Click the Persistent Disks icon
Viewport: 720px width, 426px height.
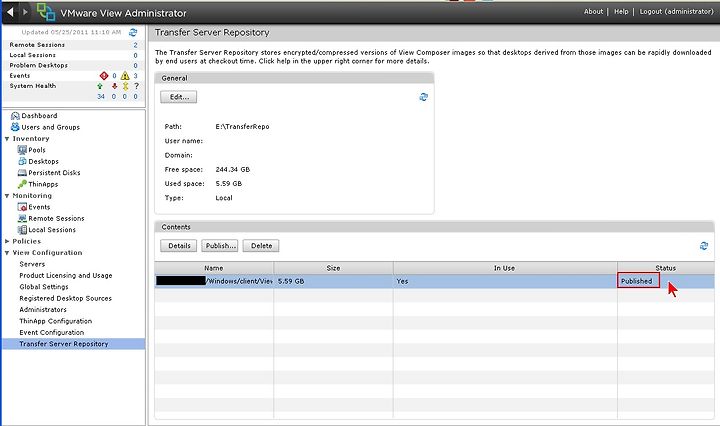[22, 173]
